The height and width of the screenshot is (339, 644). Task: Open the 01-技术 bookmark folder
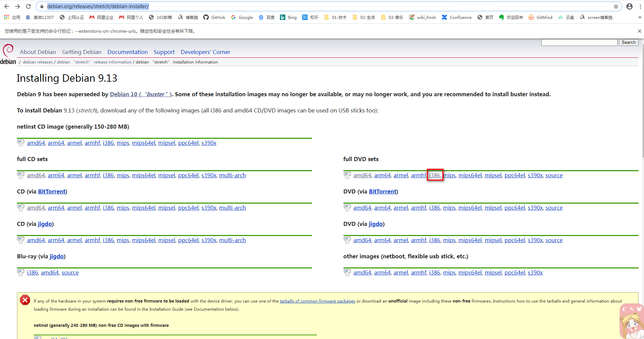pyautogui.click(x=335, y=17)
